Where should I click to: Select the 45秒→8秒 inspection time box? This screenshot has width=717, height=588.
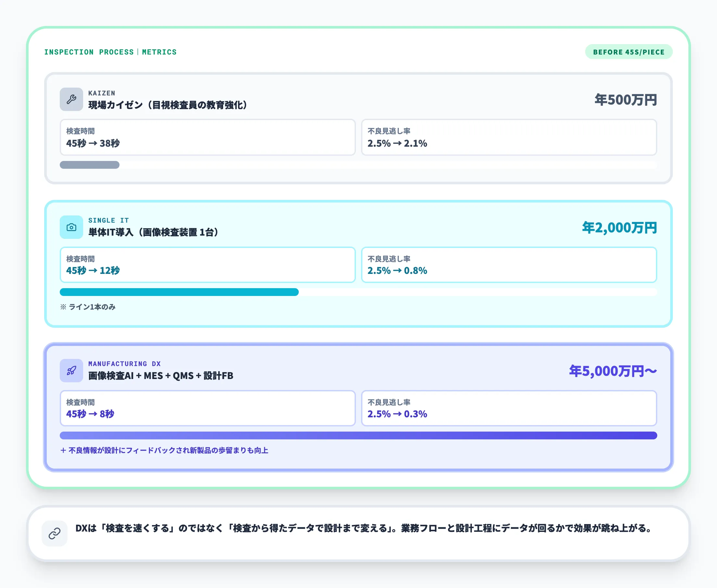[x=208, y=408]
